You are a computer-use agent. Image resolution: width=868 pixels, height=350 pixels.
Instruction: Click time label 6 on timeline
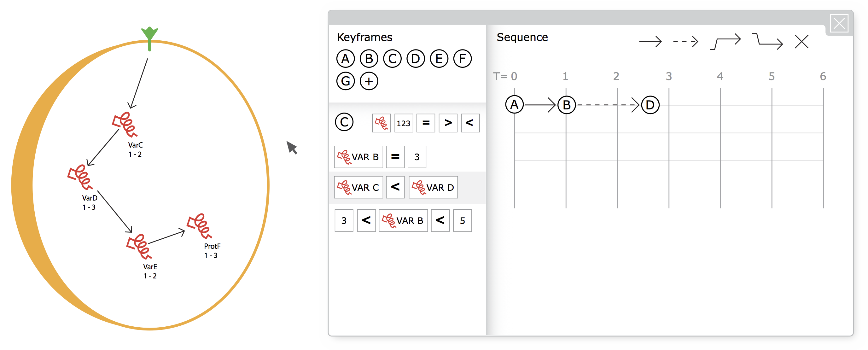click(823, 77)
